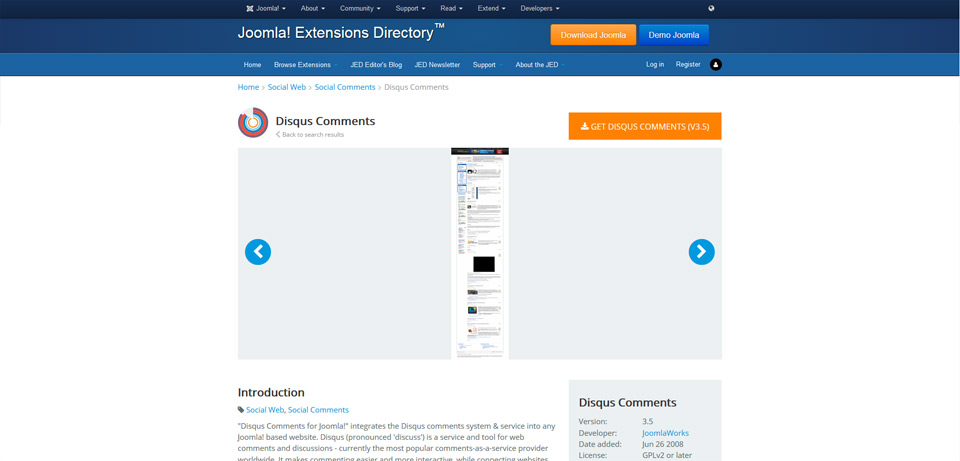Click the Download Joomla button
Image resolution: width=960 pixels, height=461 pixels.
click(x=593, y=35)
